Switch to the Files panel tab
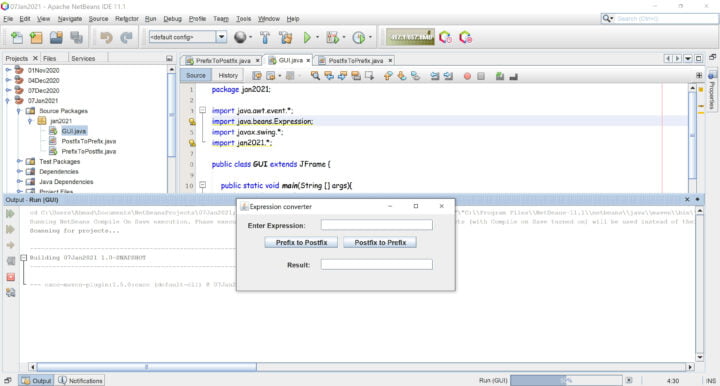Viewport: 720px width, 386px height. (x=50, y=58)
